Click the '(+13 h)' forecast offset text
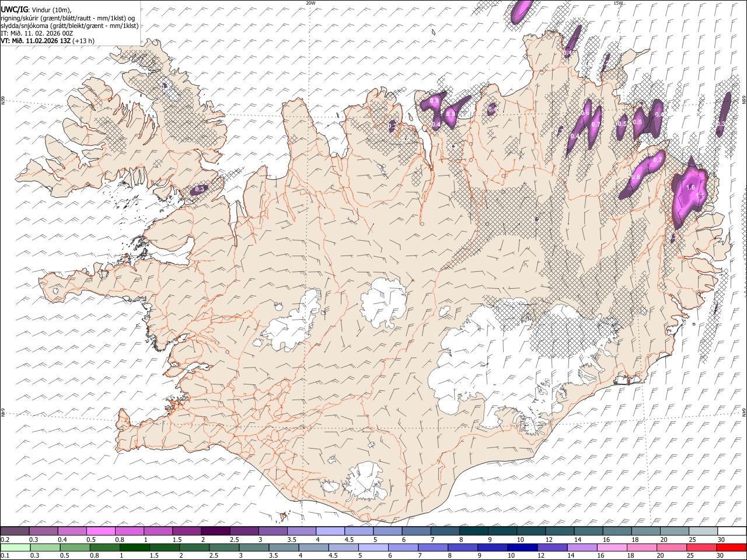This screenshot has height=560, width=747. tap(83, 41)
